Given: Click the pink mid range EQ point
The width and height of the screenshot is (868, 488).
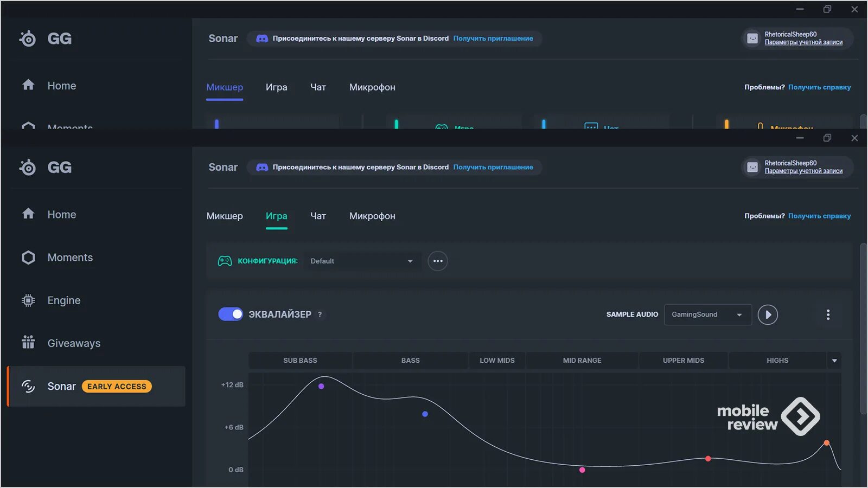Looking at the screenshot, I should (582, 470).
